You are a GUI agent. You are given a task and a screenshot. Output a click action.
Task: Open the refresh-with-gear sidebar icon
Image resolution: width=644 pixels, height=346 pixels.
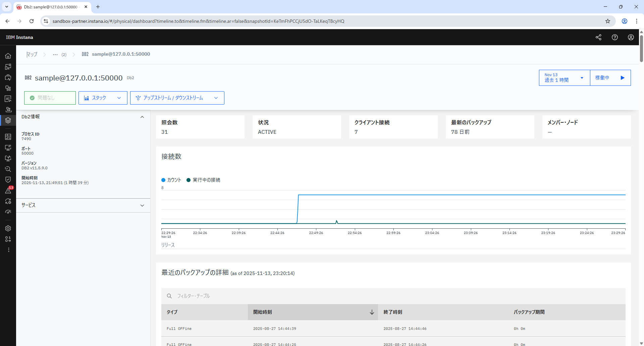8,201
